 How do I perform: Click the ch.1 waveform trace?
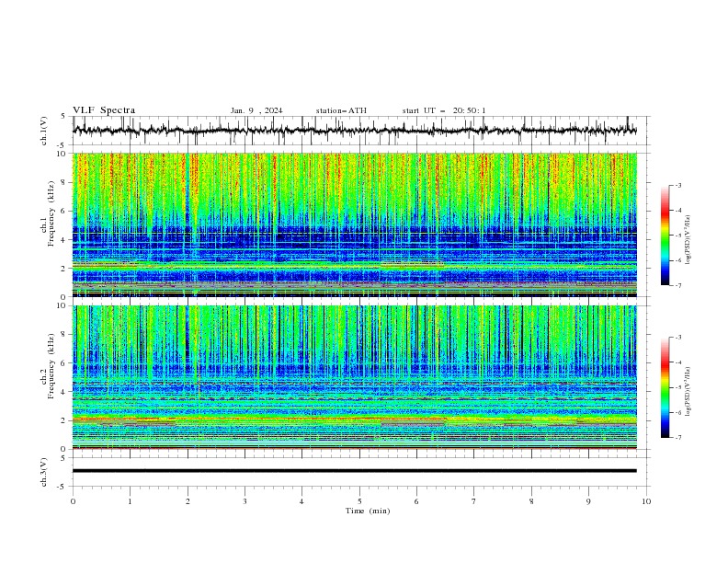point(354,131)
